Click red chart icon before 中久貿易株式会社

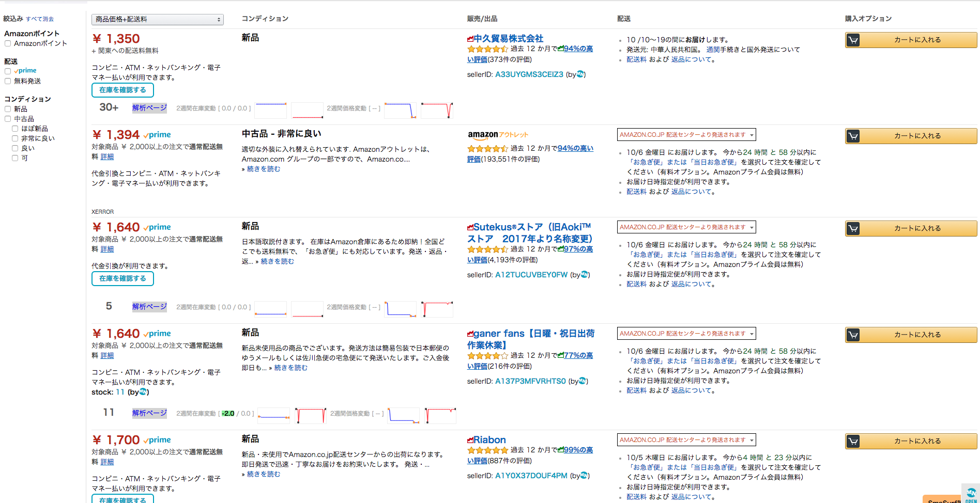[x=470, y=39]
